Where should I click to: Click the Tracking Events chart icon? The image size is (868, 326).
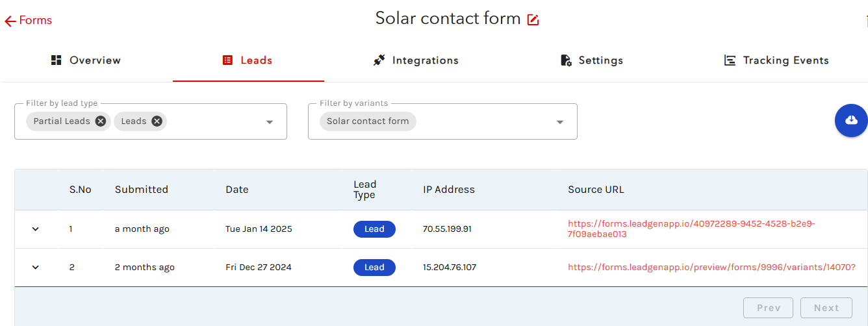pyautogui.click(x=730, y=60)
